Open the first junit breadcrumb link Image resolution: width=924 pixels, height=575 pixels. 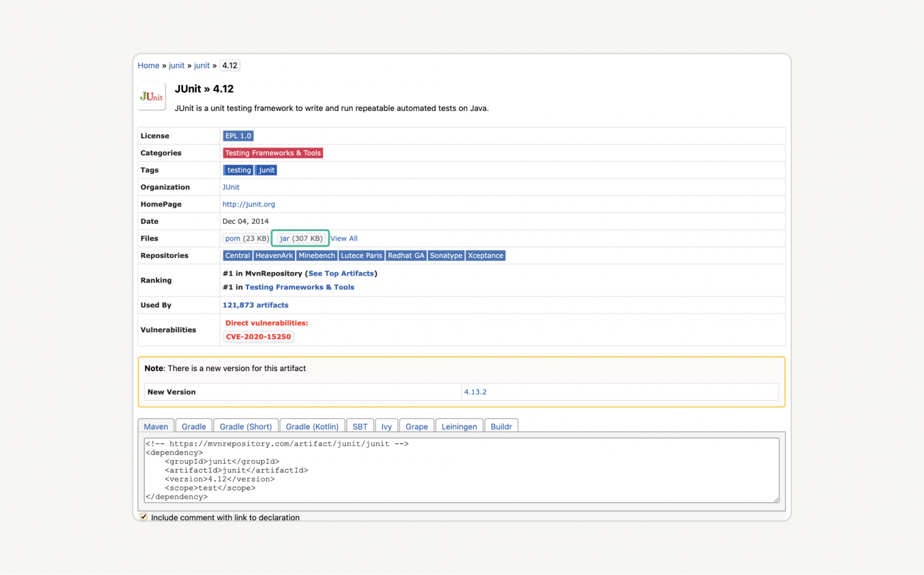coord(177,66)
